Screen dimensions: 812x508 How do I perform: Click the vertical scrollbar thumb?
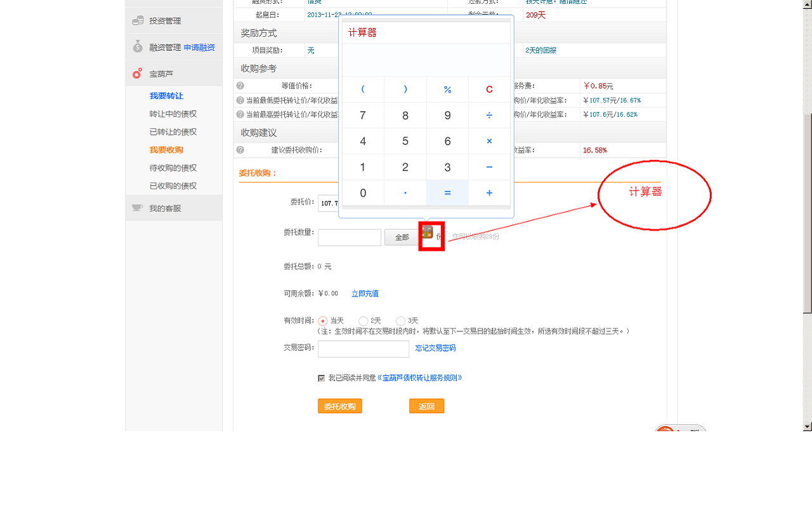[808, 213]
